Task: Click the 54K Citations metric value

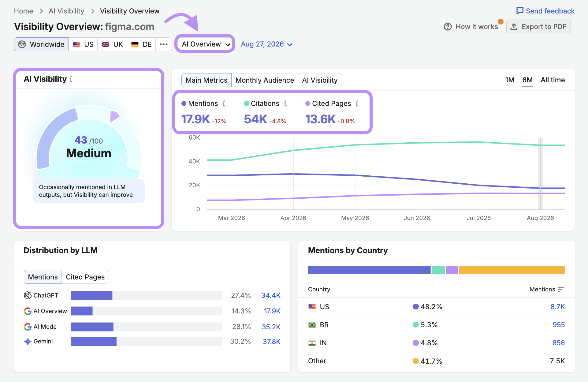Action: point(255,119)
